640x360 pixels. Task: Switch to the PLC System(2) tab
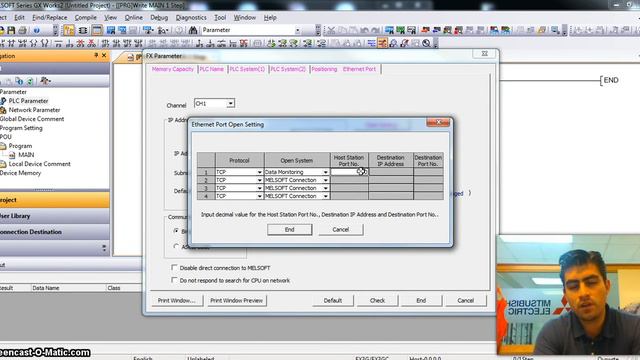pos(288,69)
